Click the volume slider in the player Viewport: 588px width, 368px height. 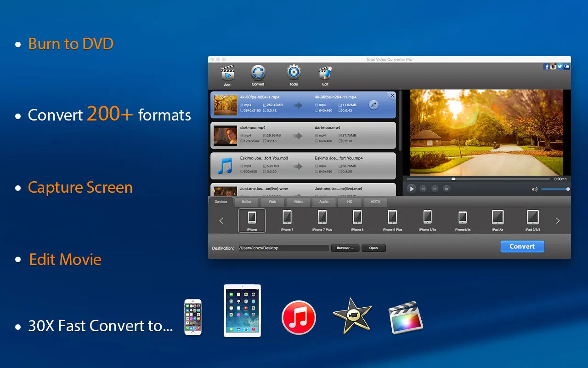[555, 189]
